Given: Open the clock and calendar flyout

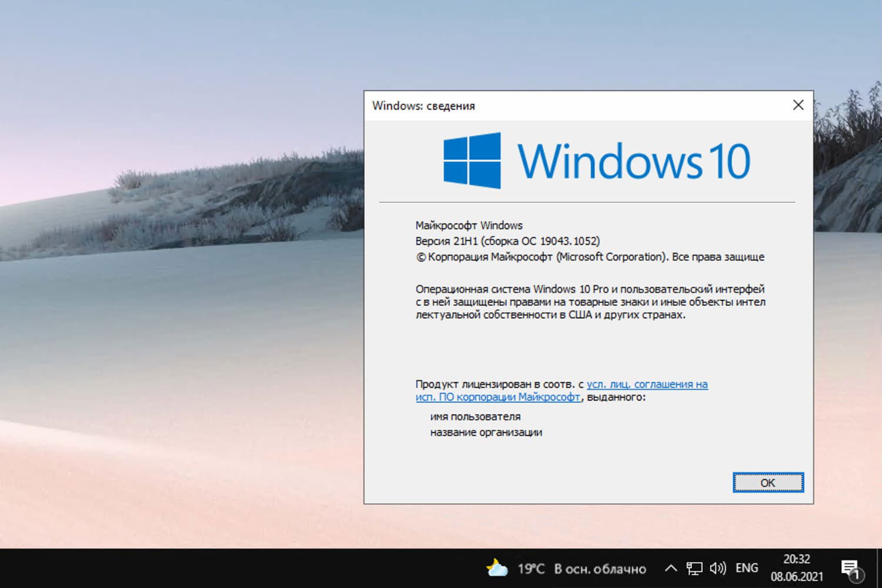Looking at the screenshot, I should 797,568.
